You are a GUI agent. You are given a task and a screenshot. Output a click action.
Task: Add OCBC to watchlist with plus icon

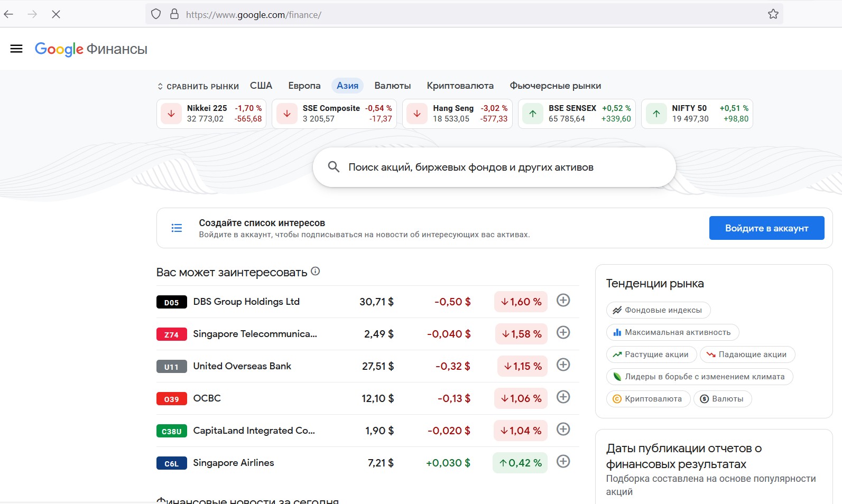click(x=563, y=397)
